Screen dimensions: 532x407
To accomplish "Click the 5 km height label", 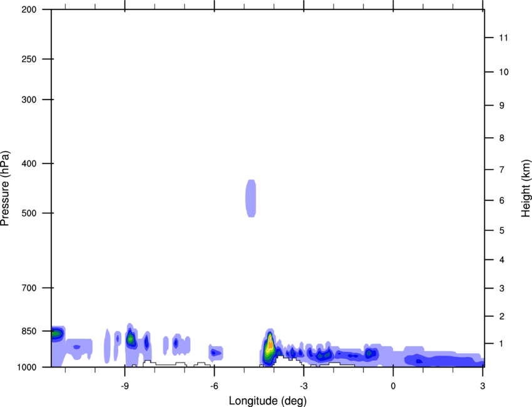I will pyautogui.click(x=502, y=230).
